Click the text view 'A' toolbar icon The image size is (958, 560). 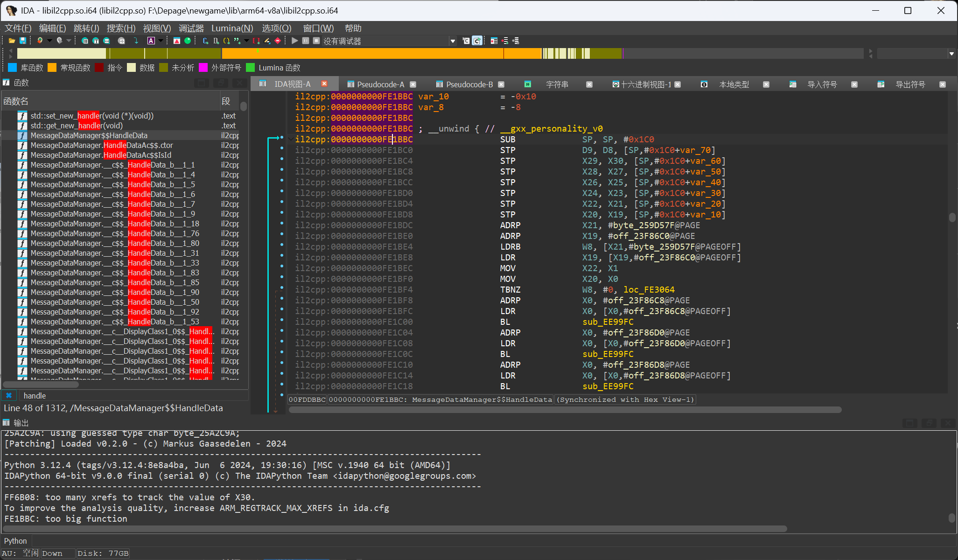coord(151,41)
